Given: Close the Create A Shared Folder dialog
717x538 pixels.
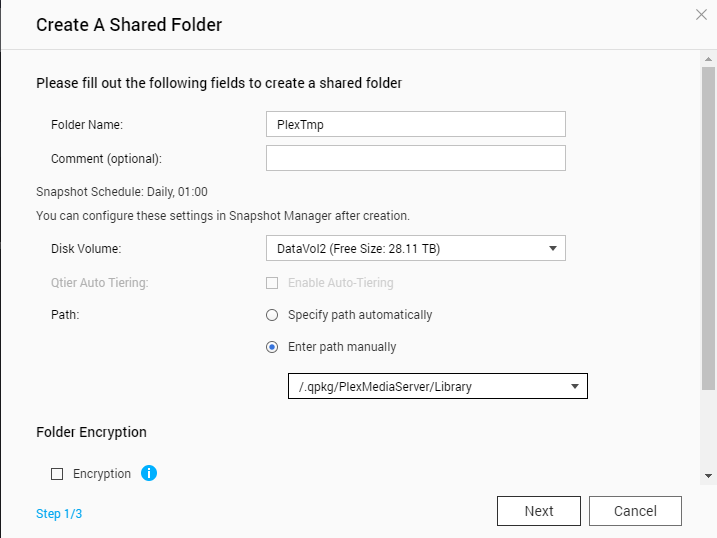Looking at the screenshot, I should [702, 15].
